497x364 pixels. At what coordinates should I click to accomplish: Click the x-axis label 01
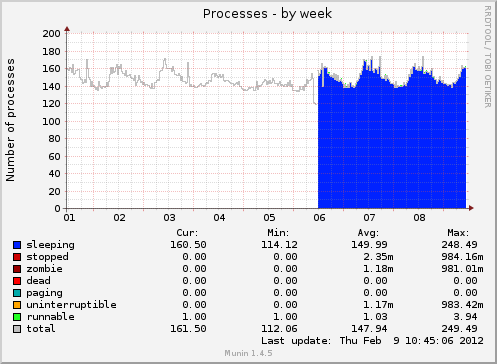(69, 218)
